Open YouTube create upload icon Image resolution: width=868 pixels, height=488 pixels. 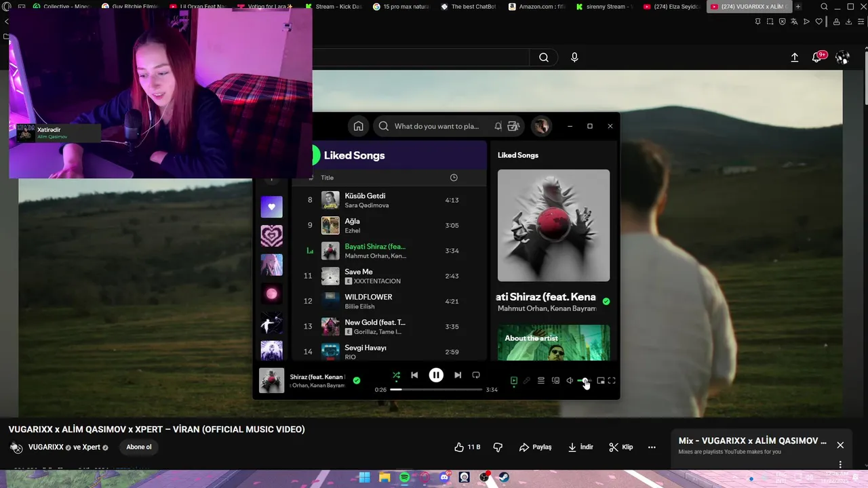(x=794, y=58)
